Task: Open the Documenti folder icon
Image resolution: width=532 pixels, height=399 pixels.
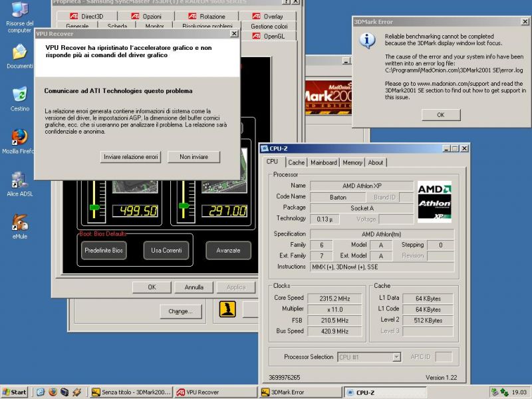Action: 19,52
